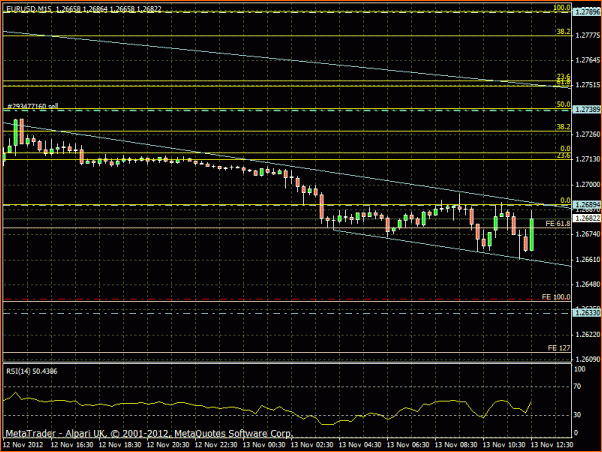The height and width of the screenshot is (452, 602).
Task: Click the '13 Nov 00:30' time axis label
Action: coord(264,445)
